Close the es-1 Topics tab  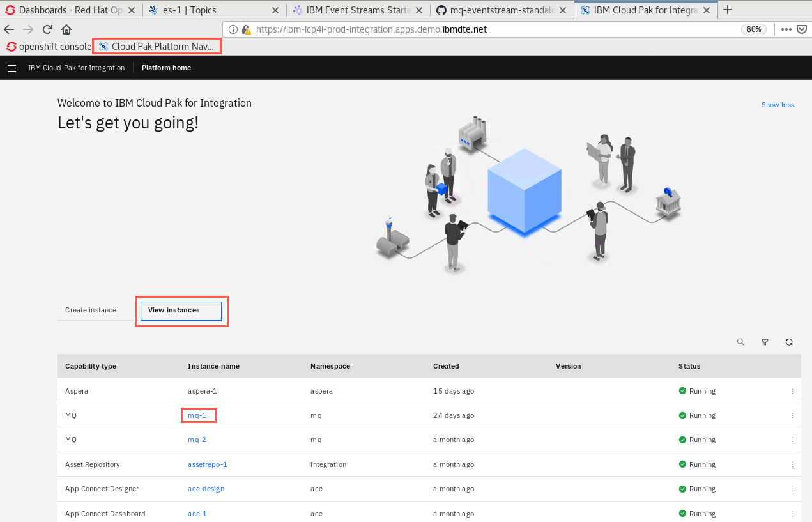point(275,10)
